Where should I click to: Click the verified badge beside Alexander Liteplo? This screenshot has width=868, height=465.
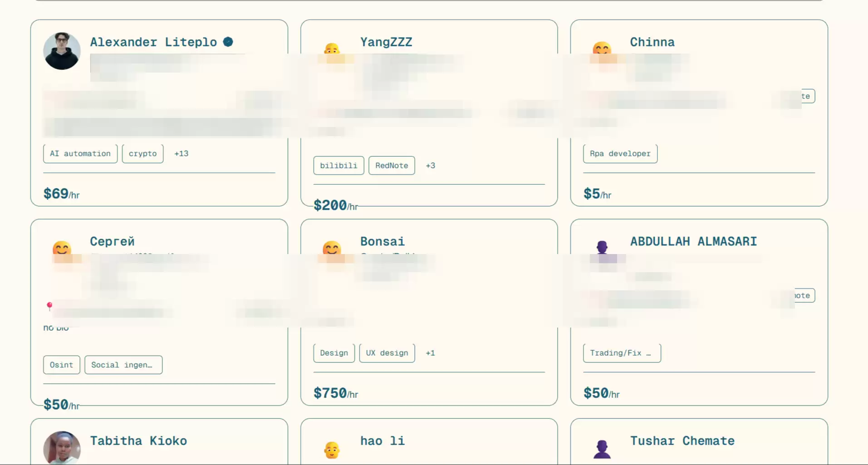228,42
